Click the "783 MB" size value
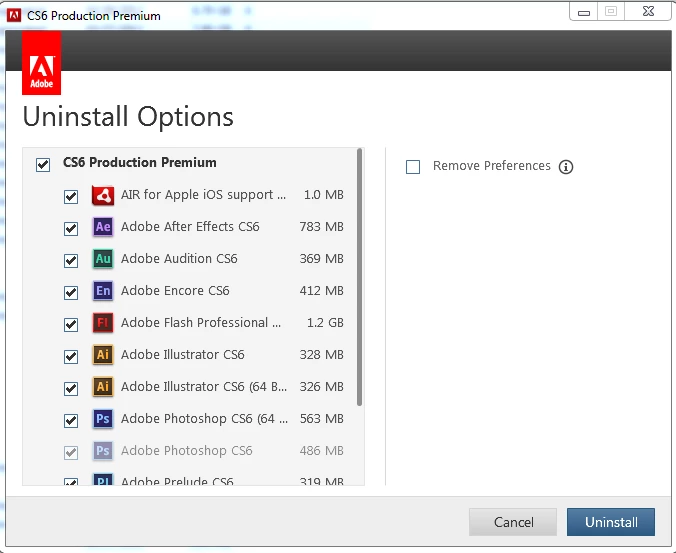 point(322,227)
